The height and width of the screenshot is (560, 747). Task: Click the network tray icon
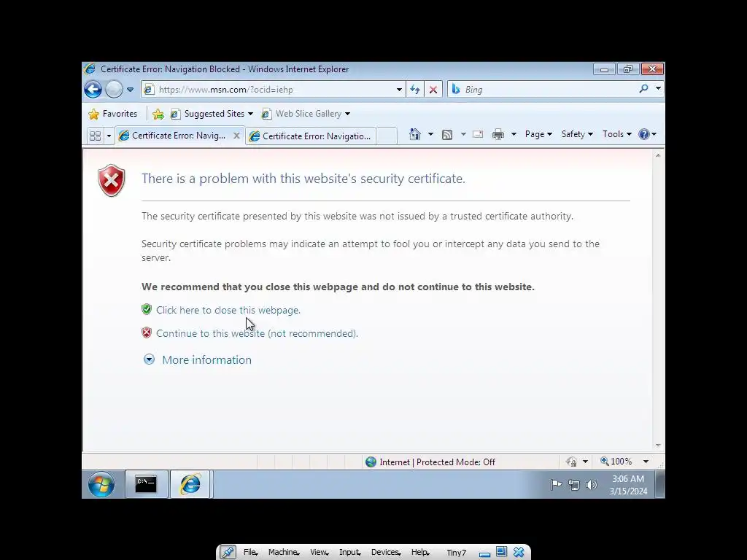click(x=574, y=485)
